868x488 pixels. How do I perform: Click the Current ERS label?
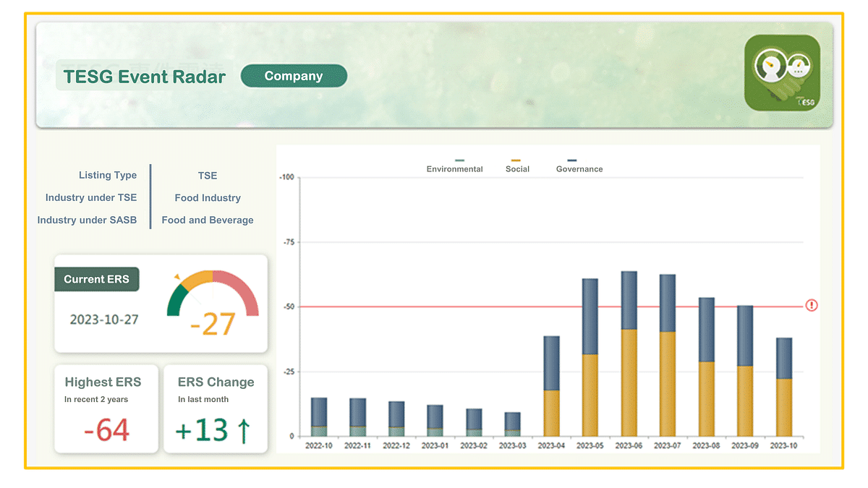pos(96,279)
